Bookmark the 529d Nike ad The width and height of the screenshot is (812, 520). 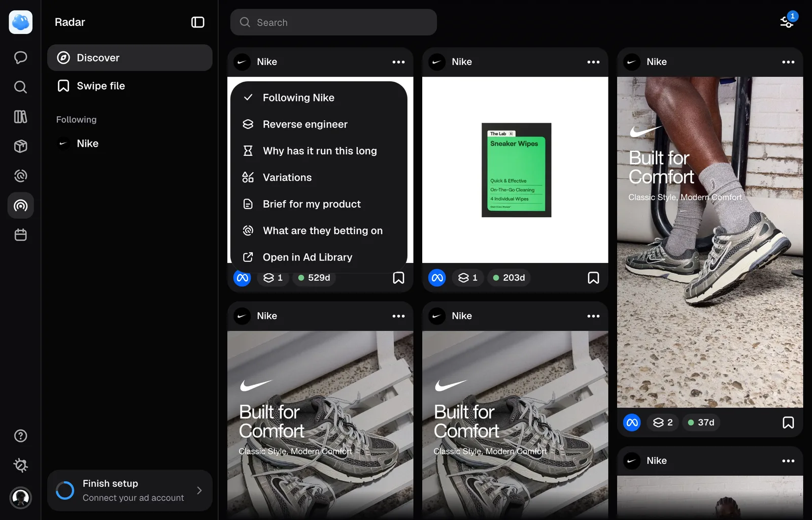pyautogui.click(x=398, y=278)
